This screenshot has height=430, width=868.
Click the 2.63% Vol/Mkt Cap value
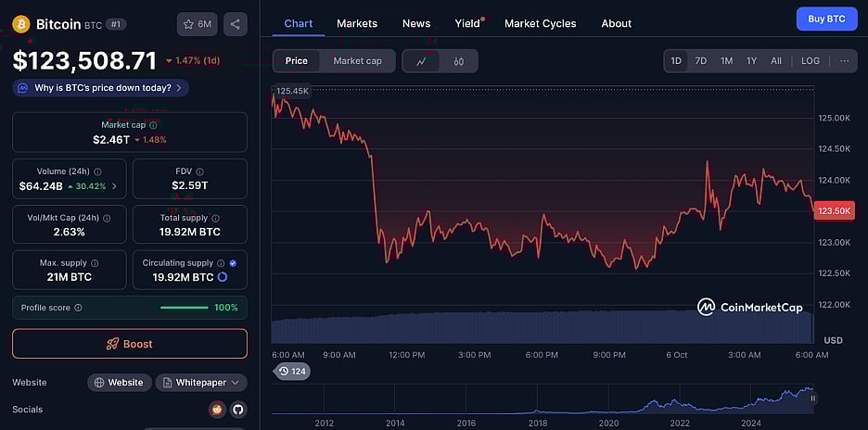coord(70,232)
